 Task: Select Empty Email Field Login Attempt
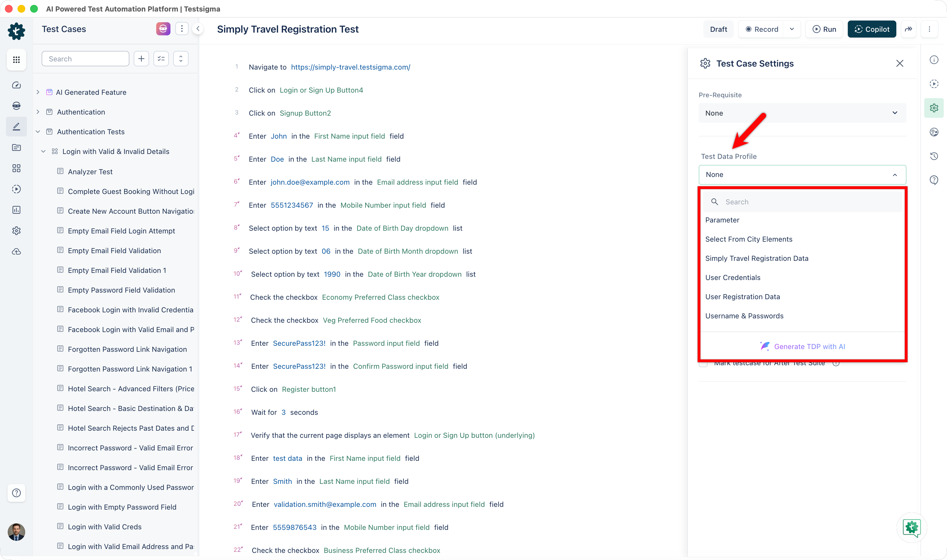point(121,231)
